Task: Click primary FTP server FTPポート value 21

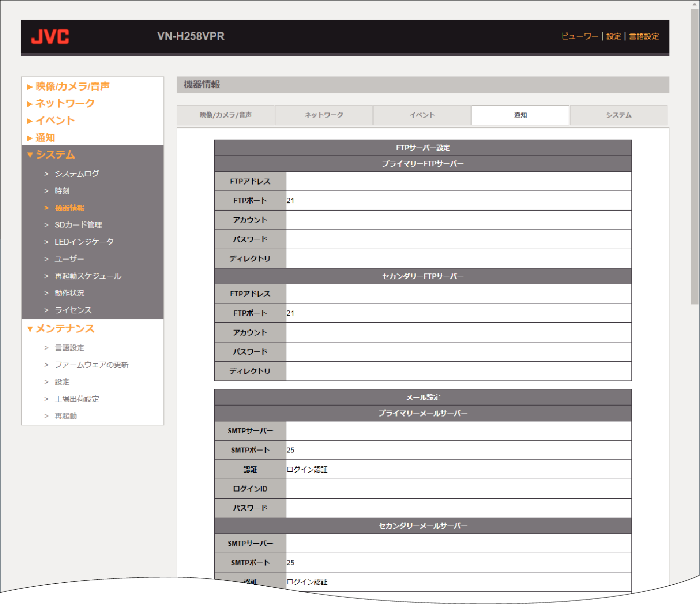Action: pyautogui.click(x=290, y=201)
